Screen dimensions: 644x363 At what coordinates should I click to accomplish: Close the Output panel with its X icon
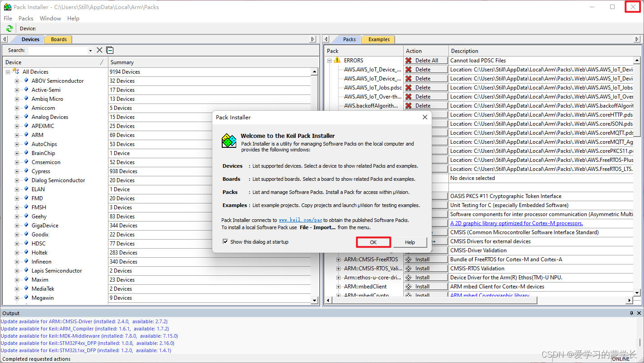click(639, 313)
